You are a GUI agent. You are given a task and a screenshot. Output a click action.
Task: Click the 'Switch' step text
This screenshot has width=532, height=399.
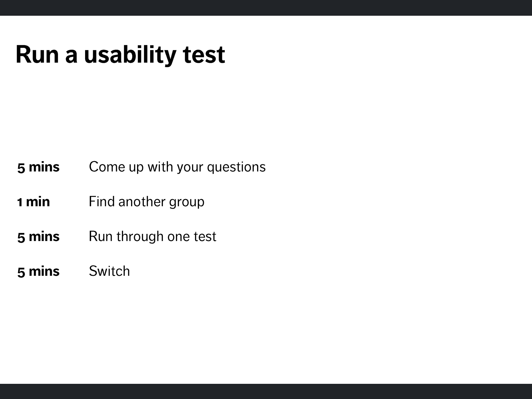click(x=109, y=271)
